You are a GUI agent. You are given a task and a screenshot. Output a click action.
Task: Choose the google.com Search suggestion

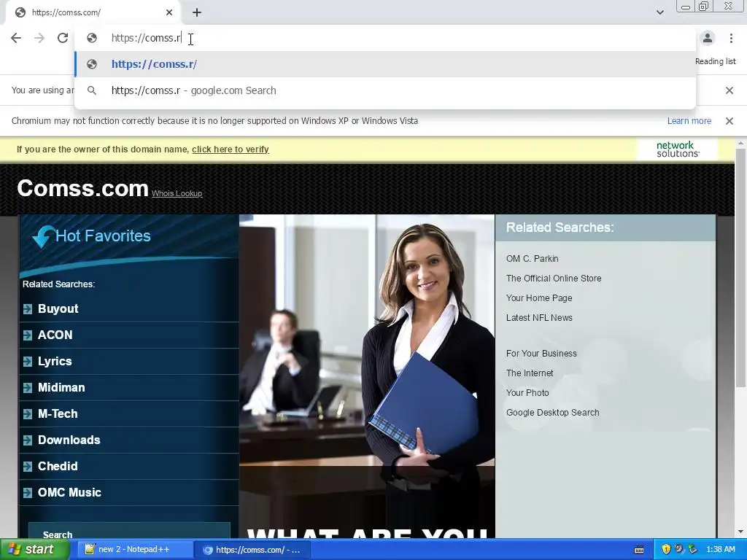coord(385,90)
